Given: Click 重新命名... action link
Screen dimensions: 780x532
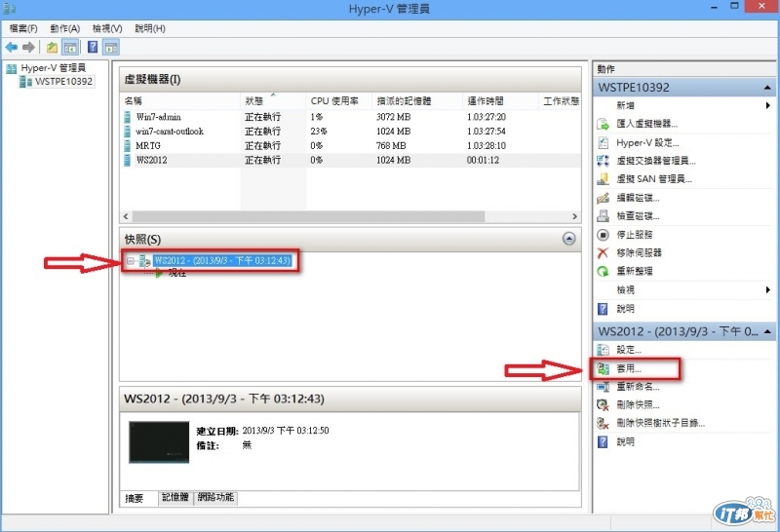Looking at the screenshot, I should coord(639,386).
